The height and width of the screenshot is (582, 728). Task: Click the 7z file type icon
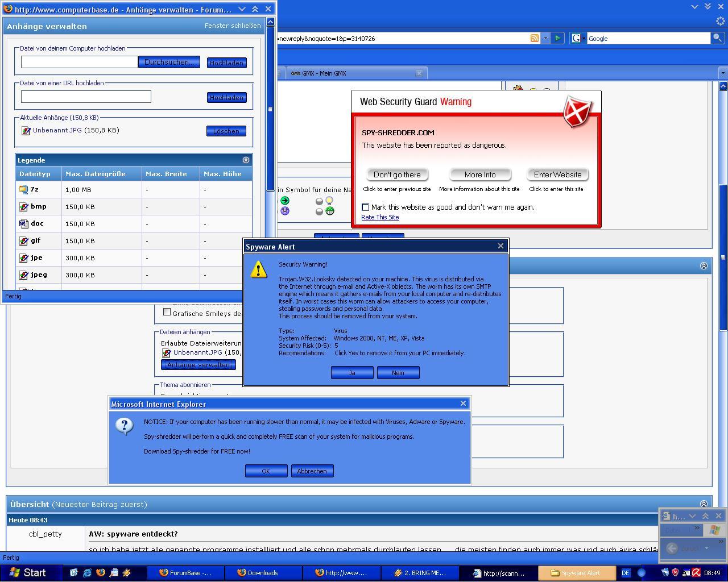[x=24, y=189]
